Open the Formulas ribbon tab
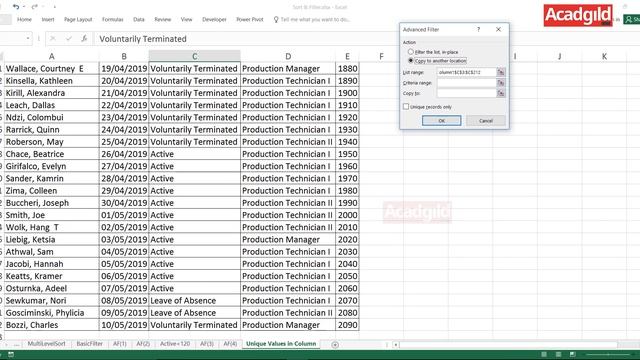The image size is (640, 360). pyautogui.click(x=112, y=19)
